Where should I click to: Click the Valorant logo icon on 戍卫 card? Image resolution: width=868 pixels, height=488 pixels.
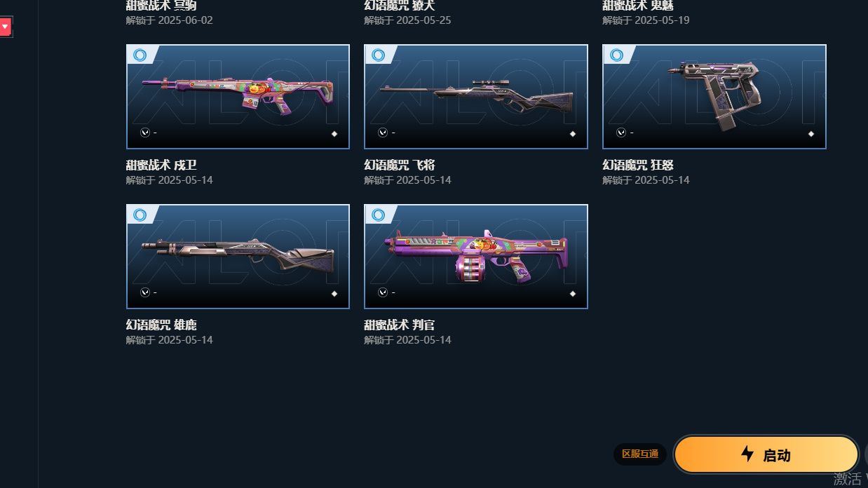point(144,133)
